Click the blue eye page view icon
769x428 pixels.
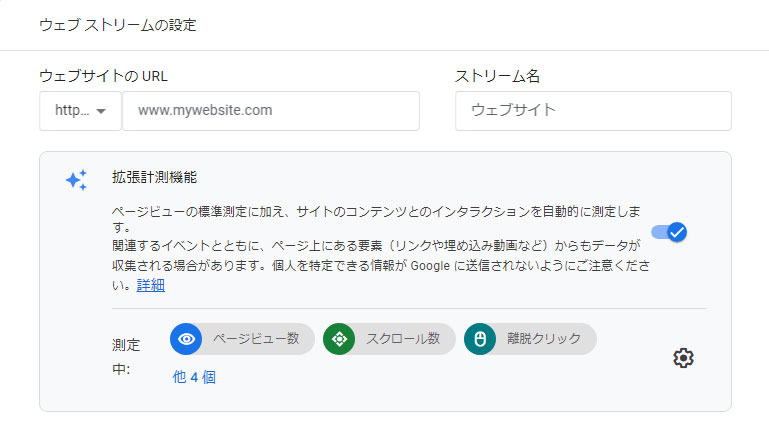pyautogui.click(x=186, y=339)
